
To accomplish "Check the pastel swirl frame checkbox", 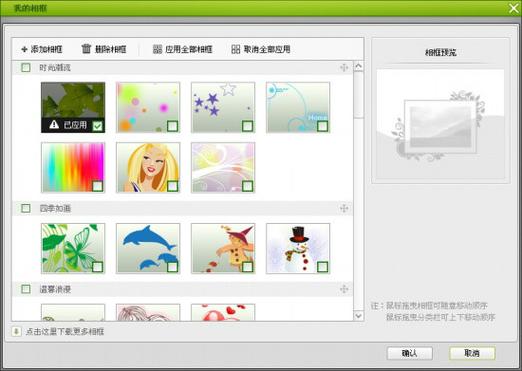I will 248,186.
